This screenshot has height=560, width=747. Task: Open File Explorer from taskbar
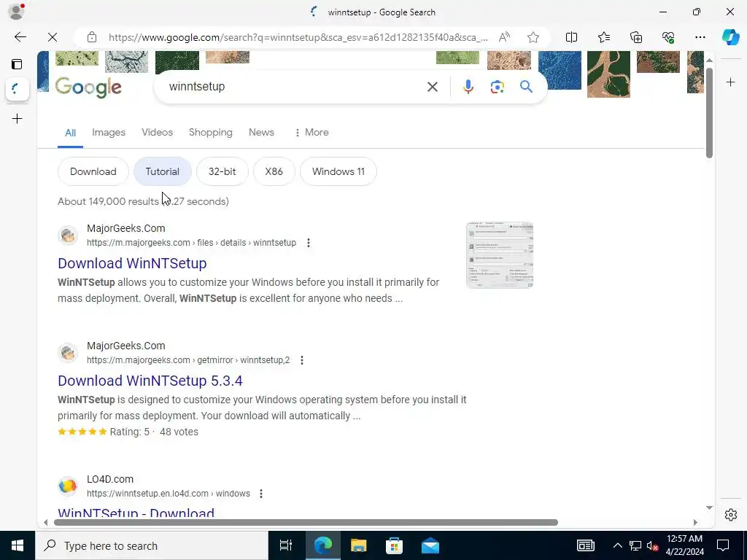click(358, 545)
